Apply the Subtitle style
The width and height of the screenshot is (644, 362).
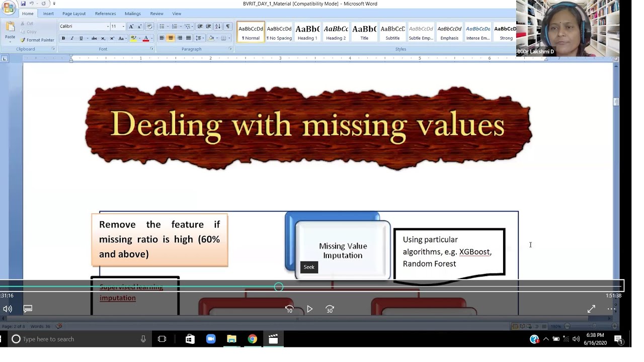click(x=392, y=32)
